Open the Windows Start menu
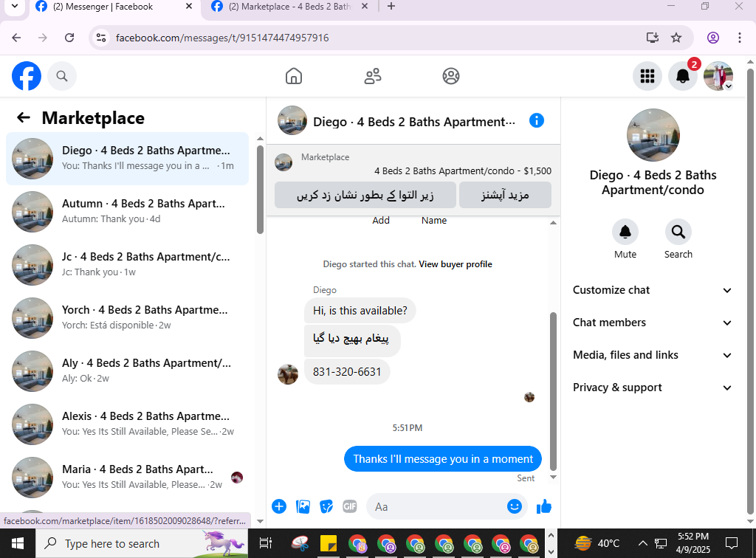 pyautogui.click(x=18, y=543)
